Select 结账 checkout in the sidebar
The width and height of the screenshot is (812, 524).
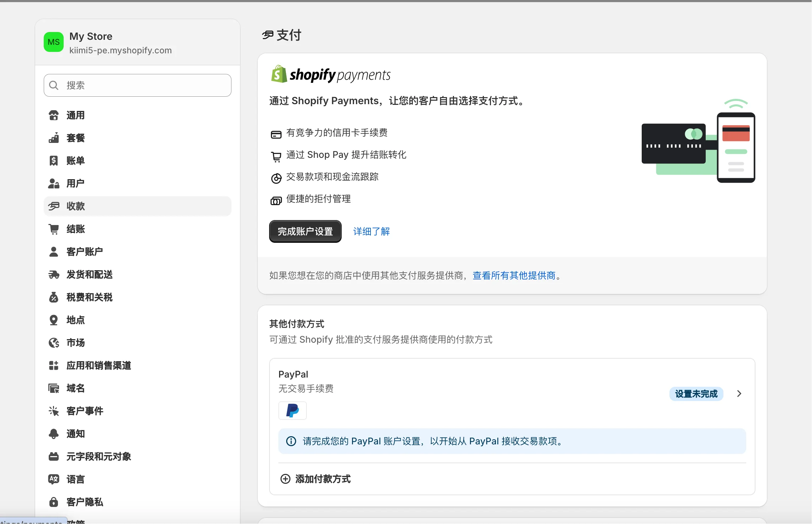(138, 229)
